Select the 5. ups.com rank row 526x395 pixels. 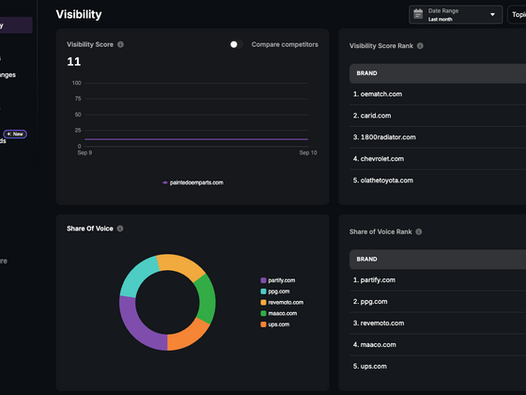[x=437, y=366]
